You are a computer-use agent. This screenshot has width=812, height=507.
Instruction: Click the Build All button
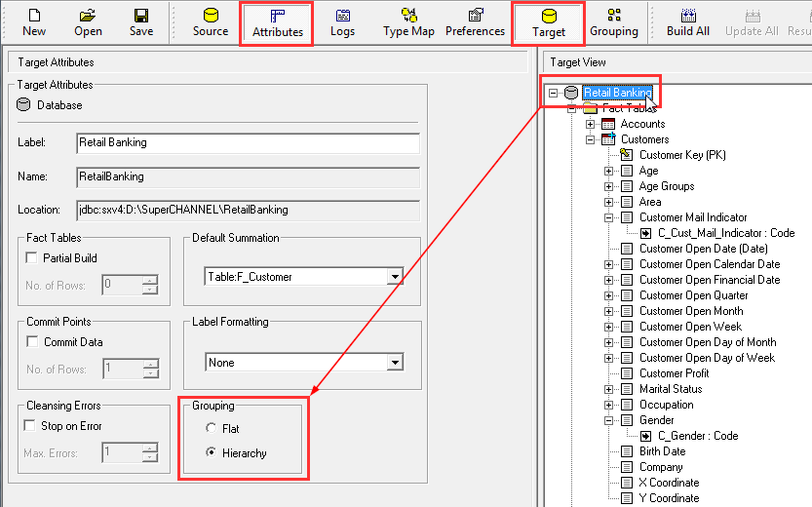tap(687, 22)
